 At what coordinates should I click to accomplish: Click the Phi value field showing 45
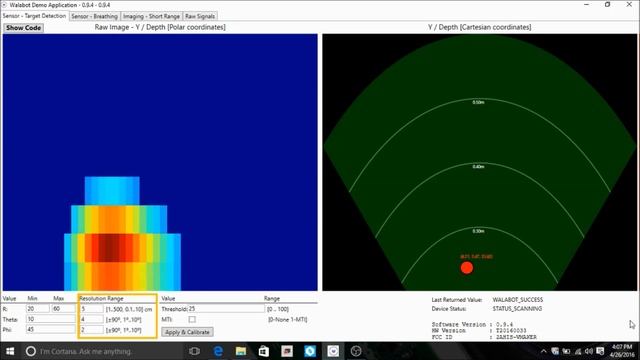[51, 329]
